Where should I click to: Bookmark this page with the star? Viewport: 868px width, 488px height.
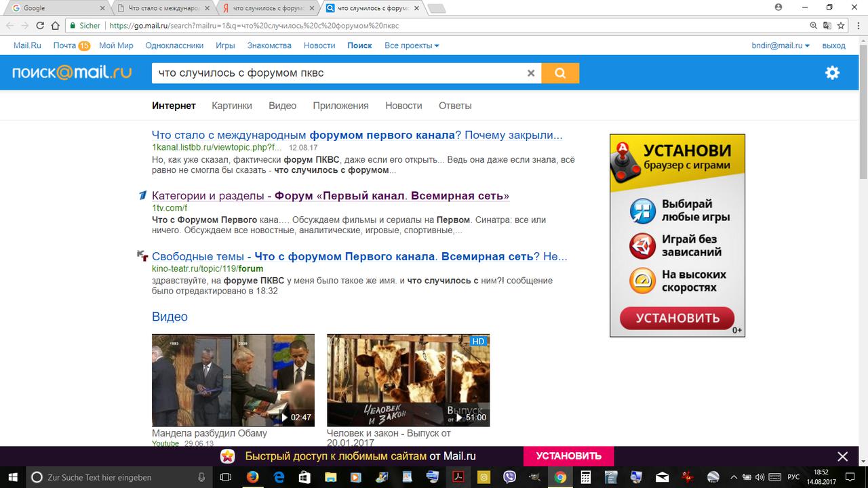(841, 26)
